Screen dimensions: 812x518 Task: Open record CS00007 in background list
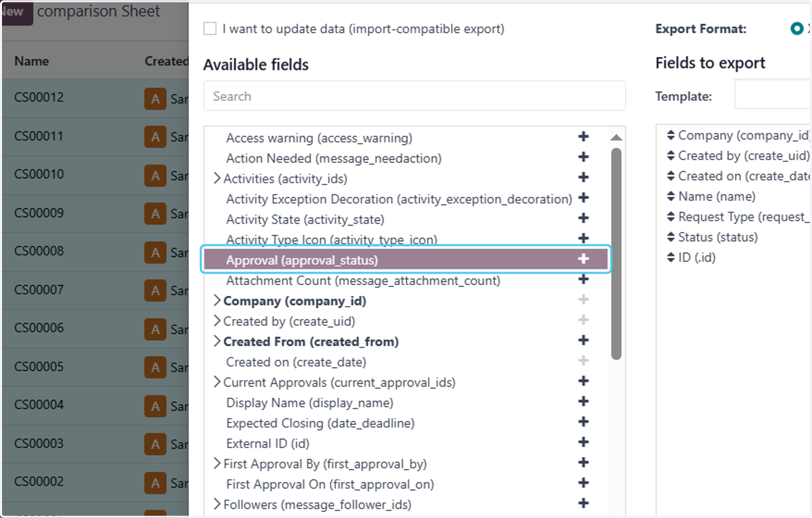39,289
